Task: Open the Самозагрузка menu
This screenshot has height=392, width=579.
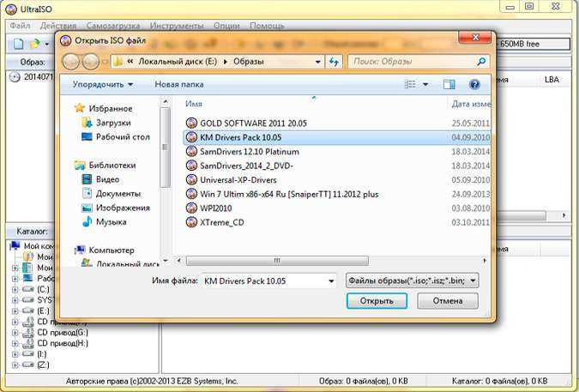Action: [113, 26]
